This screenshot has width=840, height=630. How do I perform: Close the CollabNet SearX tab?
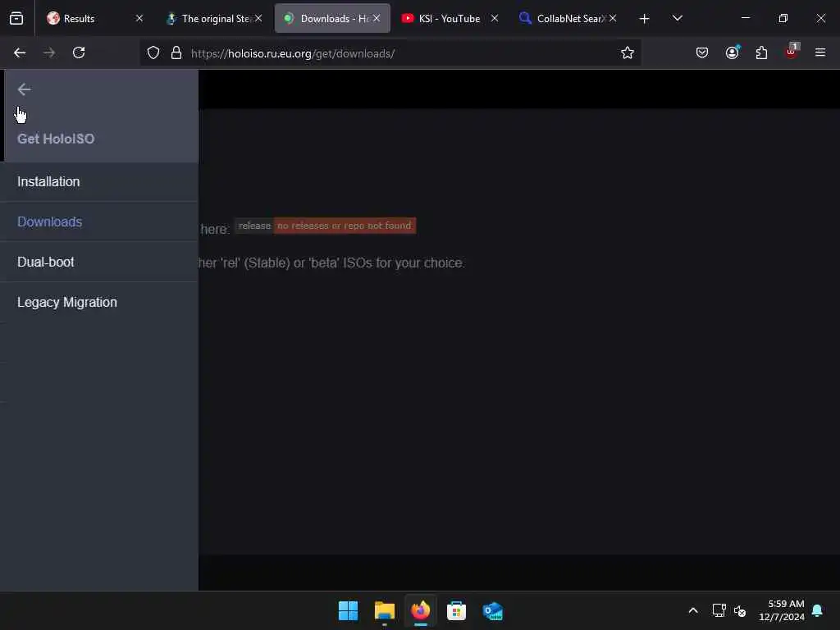(x=613, y=18)
